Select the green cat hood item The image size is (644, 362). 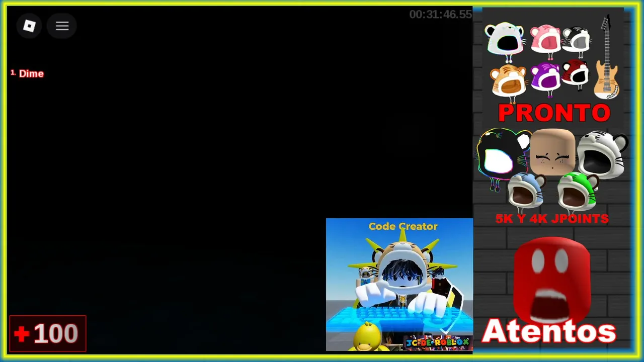pos(578,191)
